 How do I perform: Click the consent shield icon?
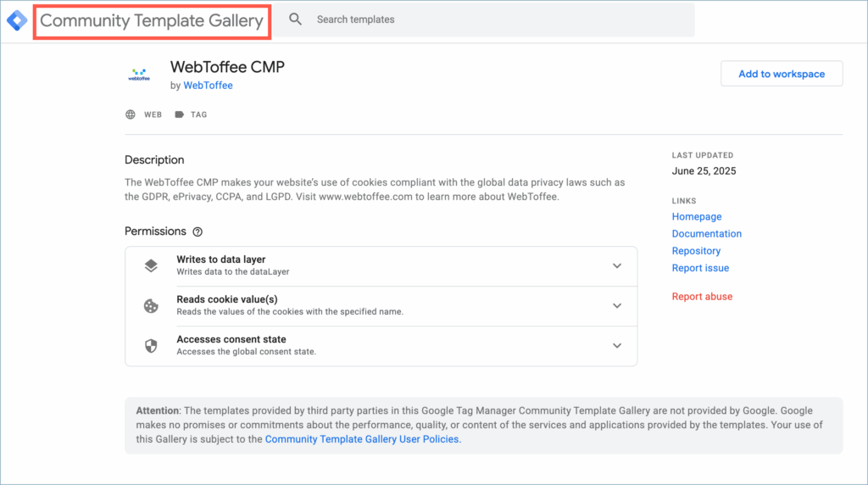click(x=151, y=345)
